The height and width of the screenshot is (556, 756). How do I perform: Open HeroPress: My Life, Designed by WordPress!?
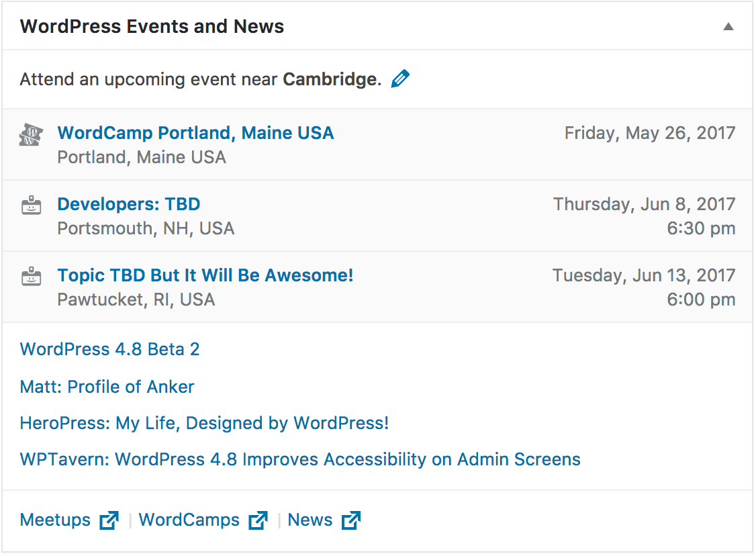(x=204, y=423)
